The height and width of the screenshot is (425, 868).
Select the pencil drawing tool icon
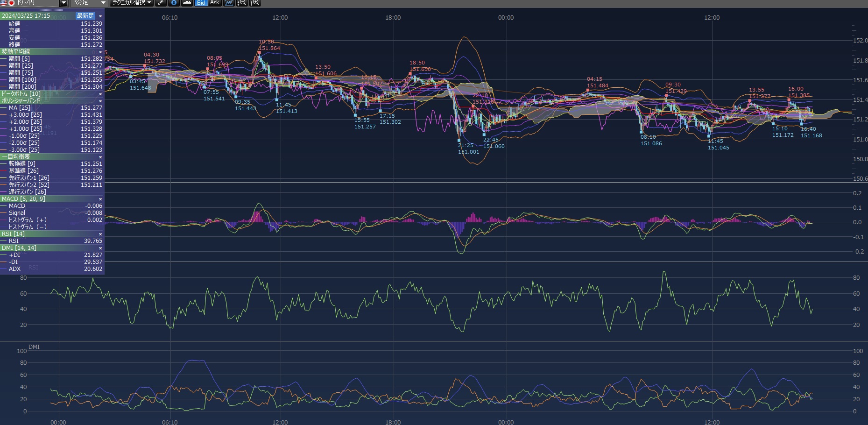point(161,3)
